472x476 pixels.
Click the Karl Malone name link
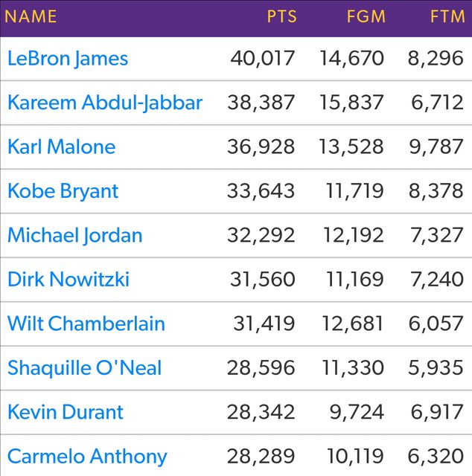[x=61, y=147]
